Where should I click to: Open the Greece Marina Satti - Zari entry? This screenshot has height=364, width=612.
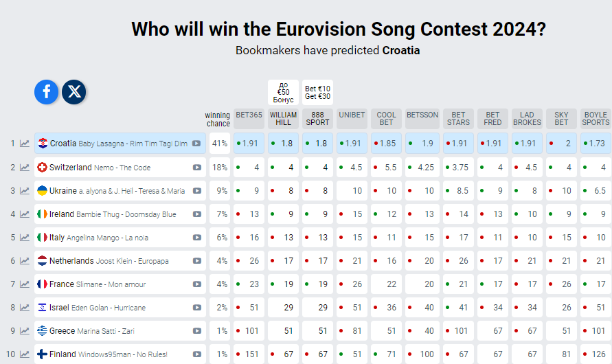110,331
